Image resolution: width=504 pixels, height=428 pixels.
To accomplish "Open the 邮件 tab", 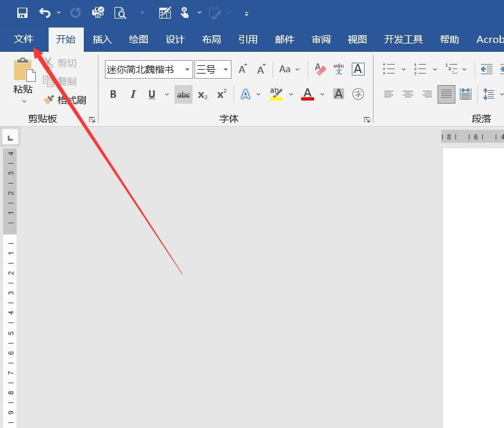I will pyautogui.click(x=285, y=40).
